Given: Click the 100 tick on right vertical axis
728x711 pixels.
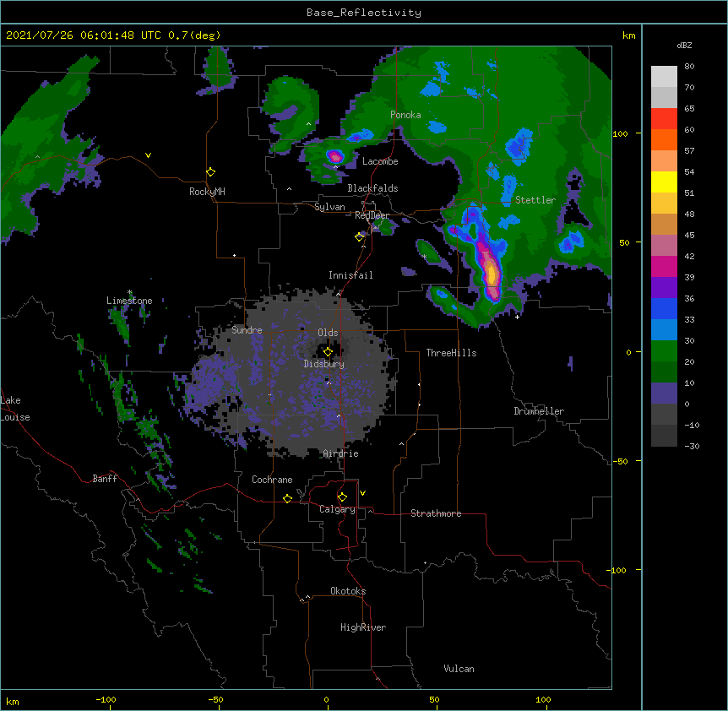Looking at the screenshot, I should [620, 133].
